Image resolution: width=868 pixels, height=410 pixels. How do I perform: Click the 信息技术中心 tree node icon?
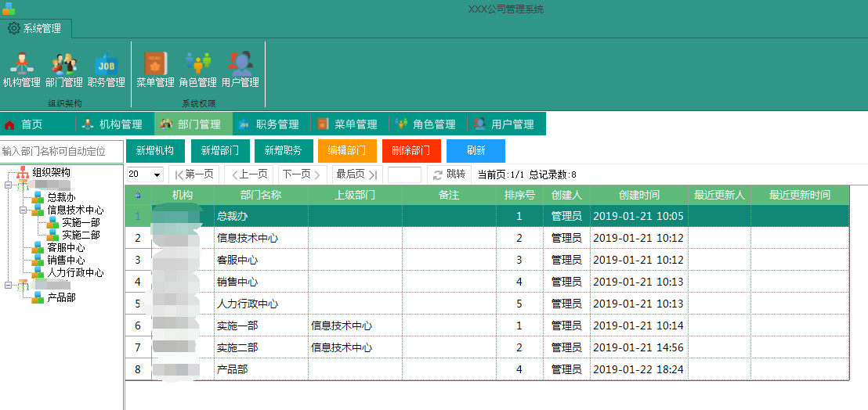click(38, 210)
